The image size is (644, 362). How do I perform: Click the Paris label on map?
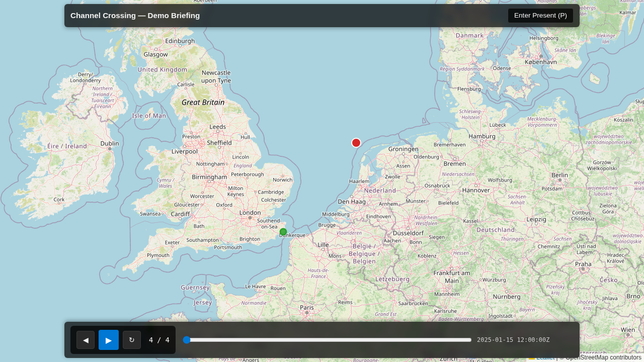point(307,307)
